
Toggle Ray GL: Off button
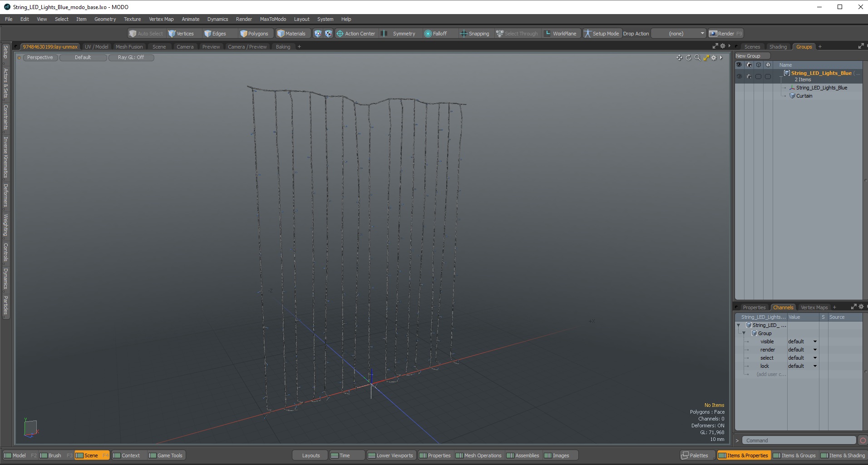tap(131, 58)
